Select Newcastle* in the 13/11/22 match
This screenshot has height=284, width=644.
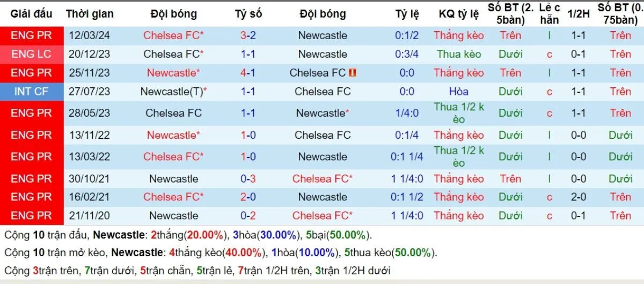pos(173,135)
